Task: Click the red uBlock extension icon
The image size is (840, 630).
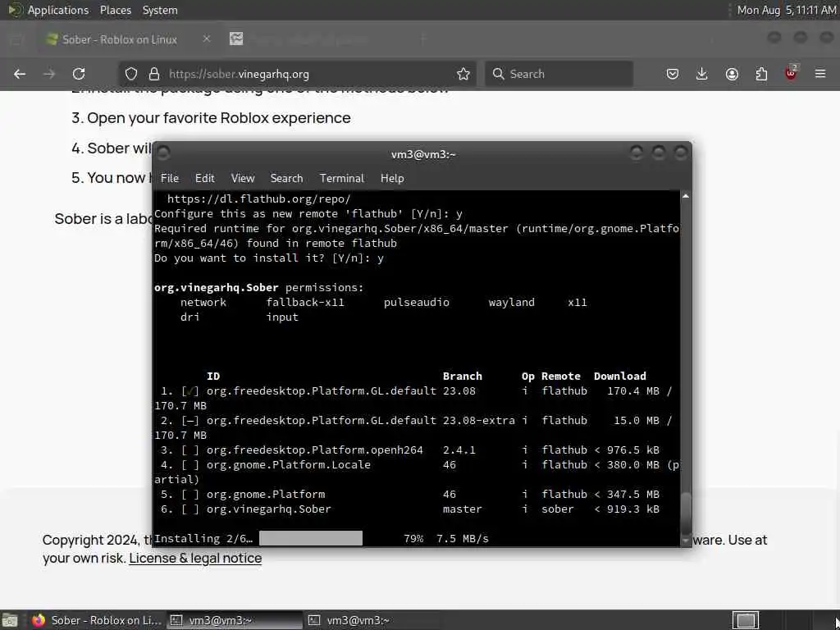Action: [x=791, y=73]
